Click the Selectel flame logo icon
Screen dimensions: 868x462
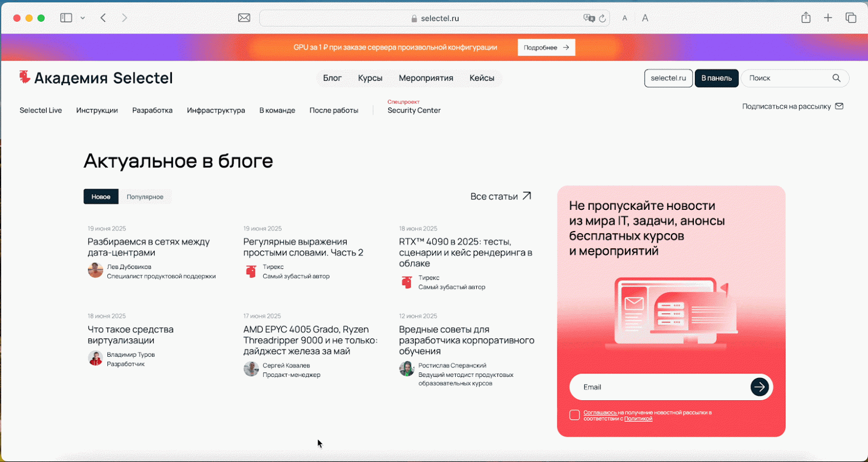[23, 78]
